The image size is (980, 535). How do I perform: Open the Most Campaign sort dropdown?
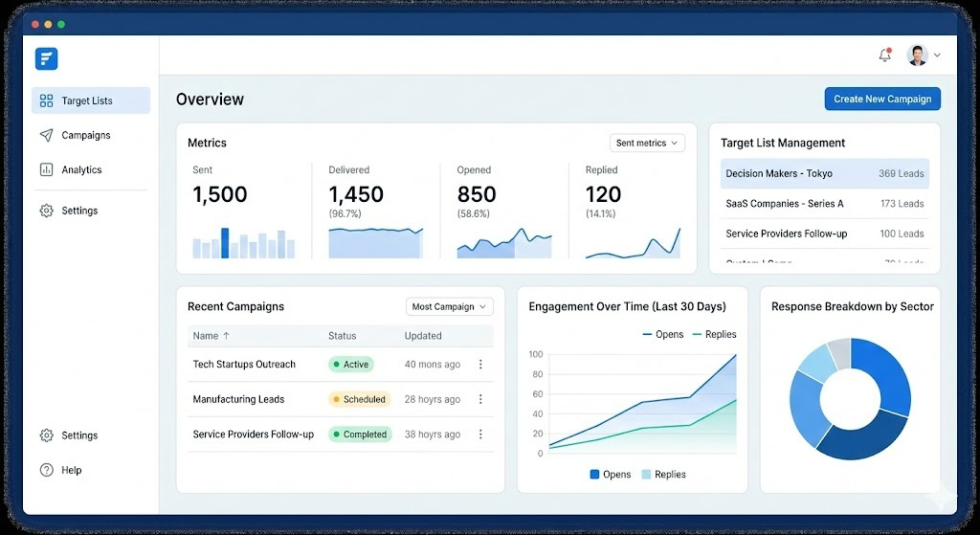tap(449, 307)
